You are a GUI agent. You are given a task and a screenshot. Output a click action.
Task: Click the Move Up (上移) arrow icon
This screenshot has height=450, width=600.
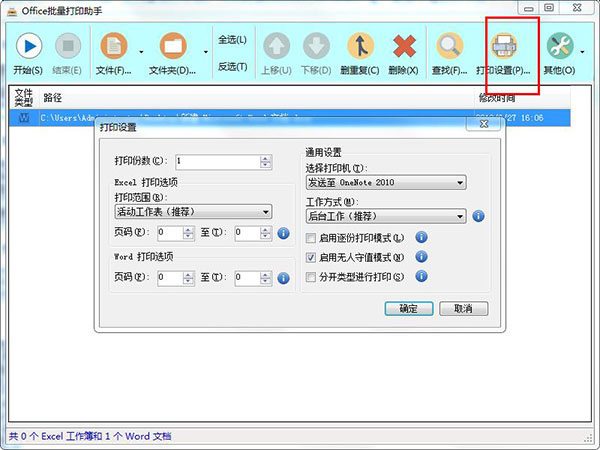(276, 46)
